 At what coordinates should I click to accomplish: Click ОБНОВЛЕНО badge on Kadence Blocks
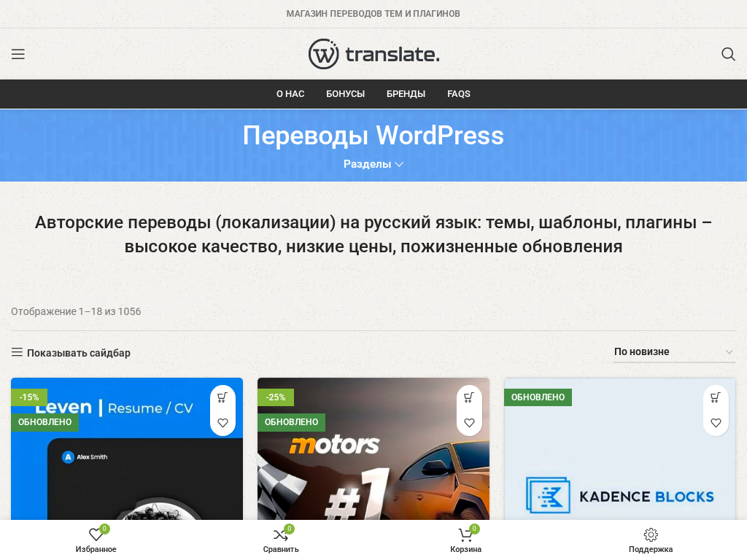(x=538, y=397)
